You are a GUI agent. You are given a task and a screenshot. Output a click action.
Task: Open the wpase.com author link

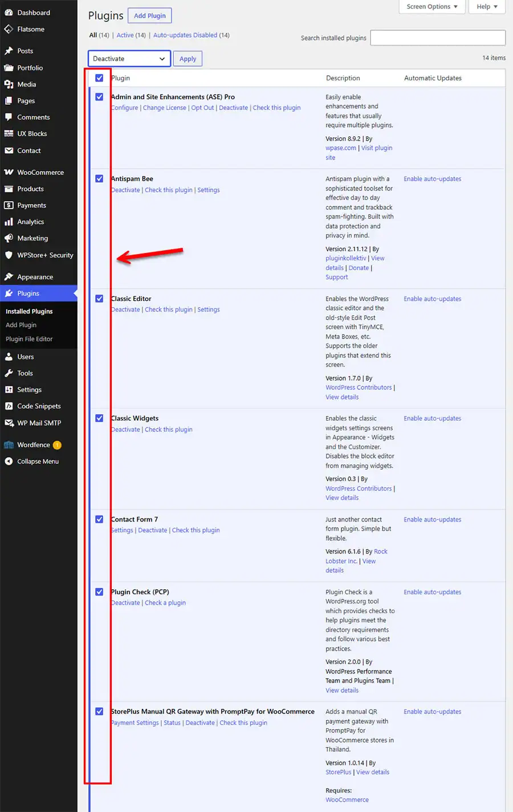(x=341, y=148)
